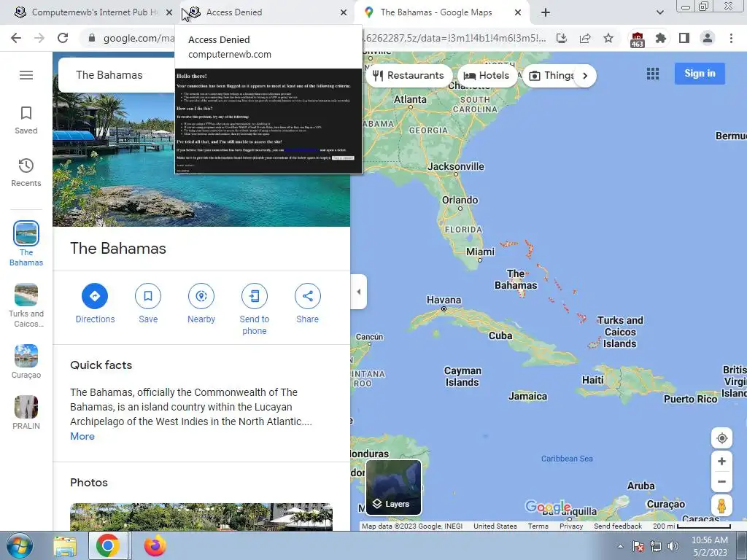Open the Chrome profile menu
This screenshot has height=560, width=747.
pyautogui.click(x=708, y=38)
